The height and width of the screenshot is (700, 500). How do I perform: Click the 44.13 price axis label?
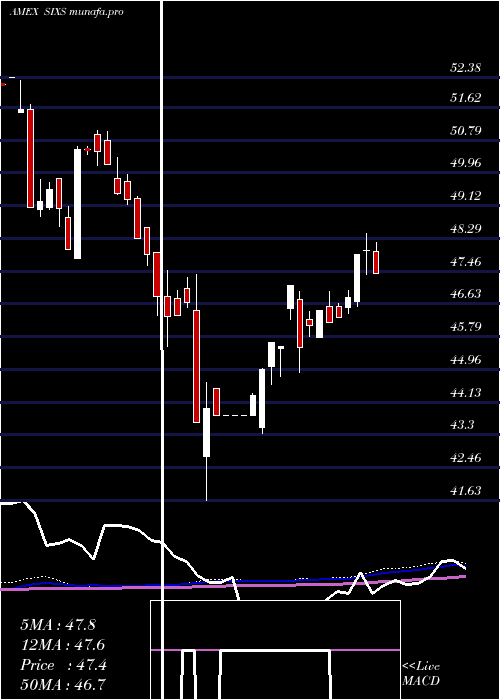tap(465, 393)
